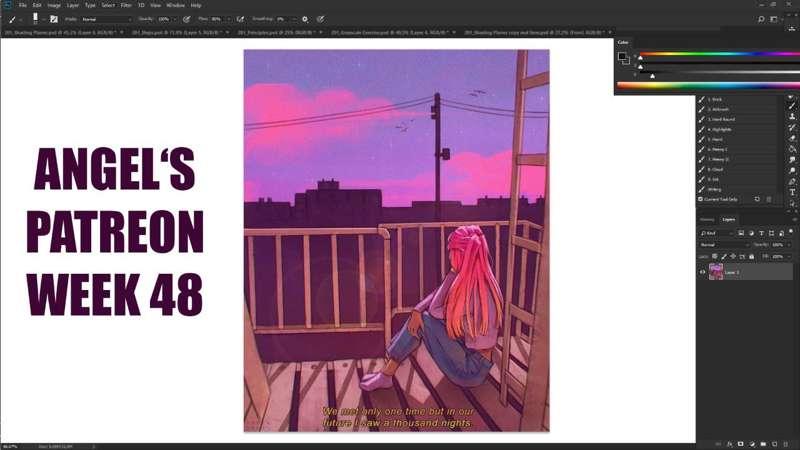This screenshot has width=800, height=450.
Task: Toggle the Brush Settings panel icon
Action: [x=54, y=19]
